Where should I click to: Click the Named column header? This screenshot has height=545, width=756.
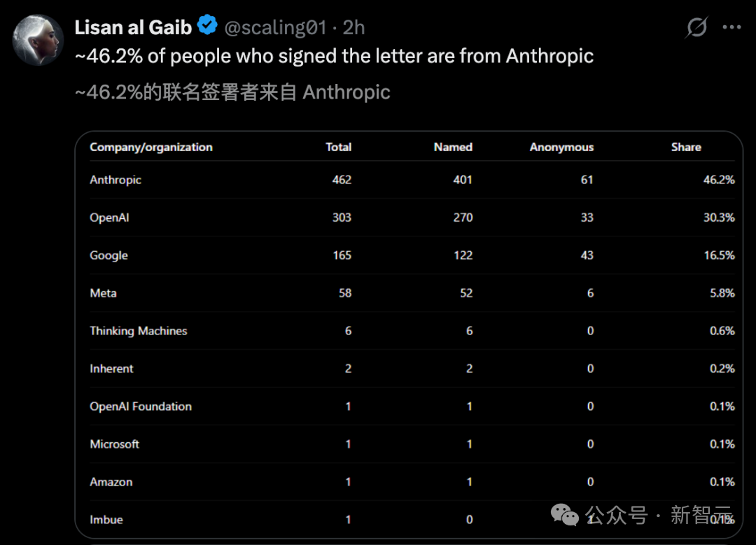point(453,147)
